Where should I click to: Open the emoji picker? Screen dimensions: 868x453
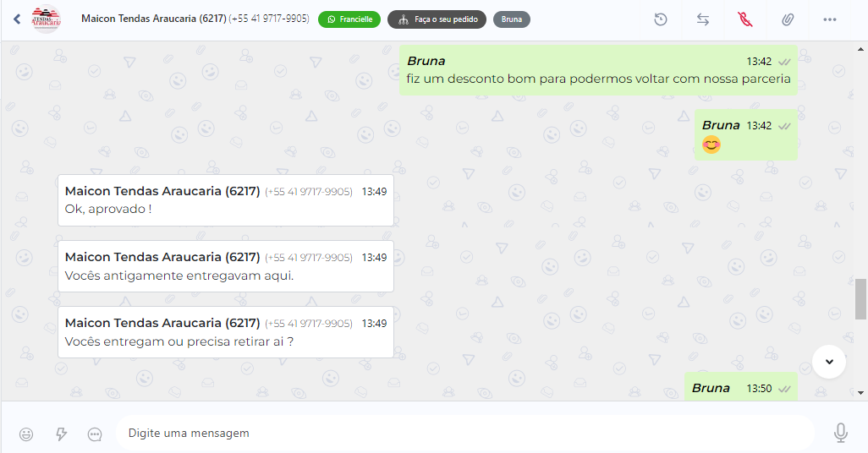[x=26, y=434]
